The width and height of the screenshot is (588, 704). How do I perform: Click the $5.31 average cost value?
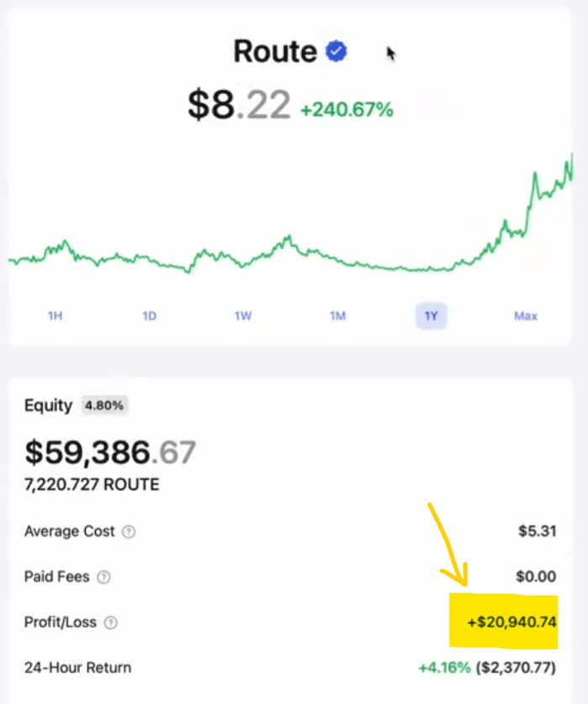(x=538, y=532)
